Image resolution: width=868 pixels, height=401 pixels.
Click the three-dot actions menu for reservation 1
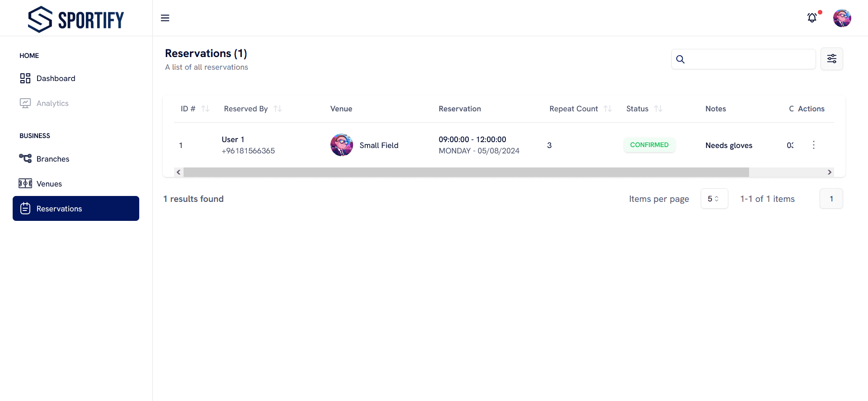[x=813, y=145]
